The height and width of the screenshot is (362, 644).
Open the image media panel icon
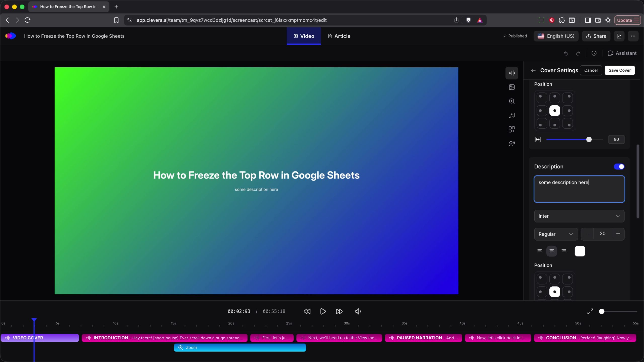tap(512, 87)
